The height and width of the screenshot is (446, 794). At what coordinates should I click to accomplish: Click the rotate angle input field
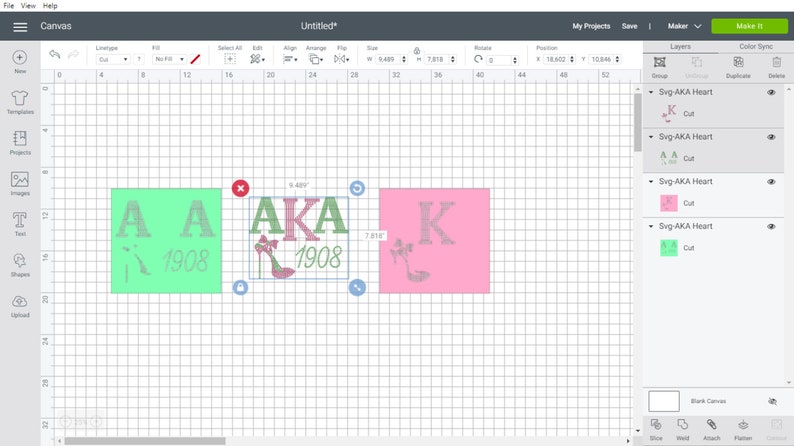(x=499, y=60)
